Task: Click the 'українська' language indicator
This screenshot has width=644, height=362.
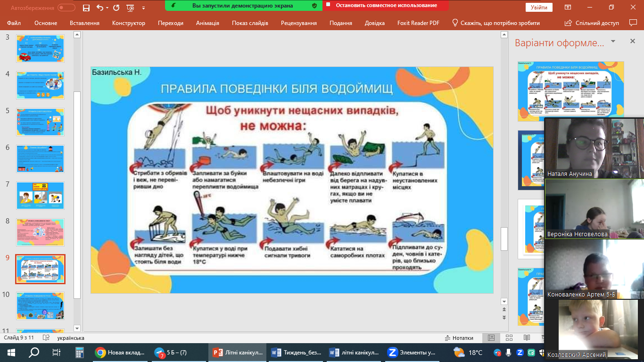Action: point(71,338)
